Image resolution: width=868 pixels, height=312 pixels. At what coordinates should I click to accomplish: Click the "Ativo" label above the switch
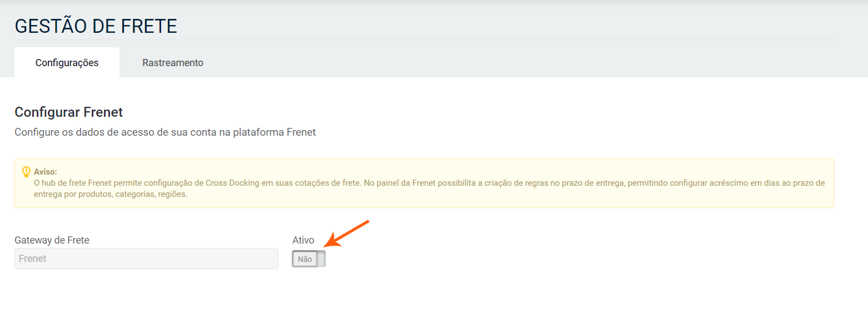pos(303,240)
